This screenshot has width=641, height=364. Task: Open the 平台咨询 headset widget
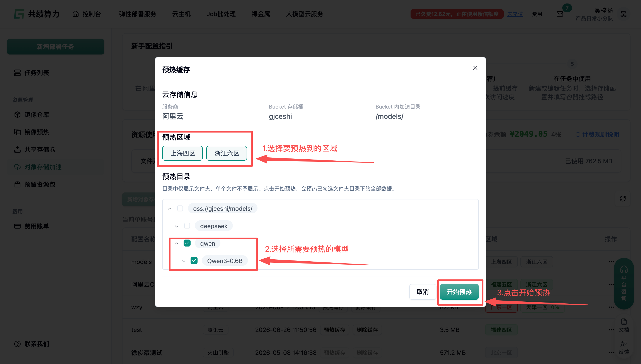click(624, 284)
